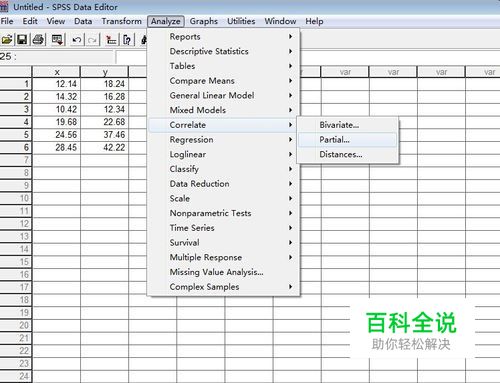Click the Redo arrow icon
This screenshot has width=500, height=383.
click(x=92, y=40)
